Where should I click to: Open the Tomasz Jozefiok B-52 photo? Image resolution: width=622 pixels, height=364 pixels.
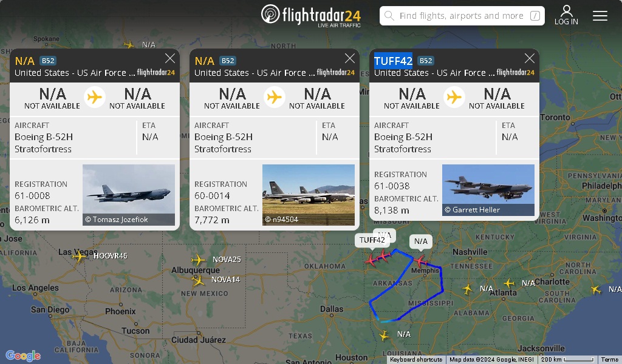click(129, 195)
